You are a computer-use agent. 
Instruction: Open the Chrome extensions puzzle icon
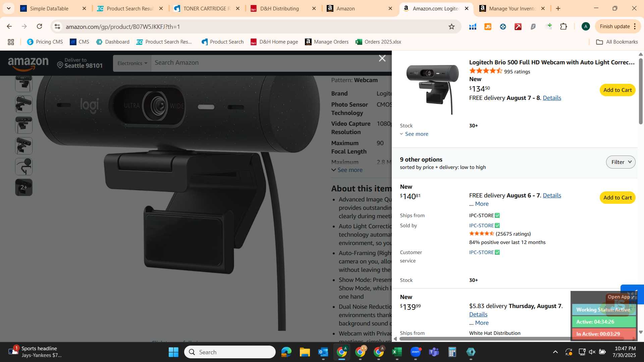tap(563, 26)
